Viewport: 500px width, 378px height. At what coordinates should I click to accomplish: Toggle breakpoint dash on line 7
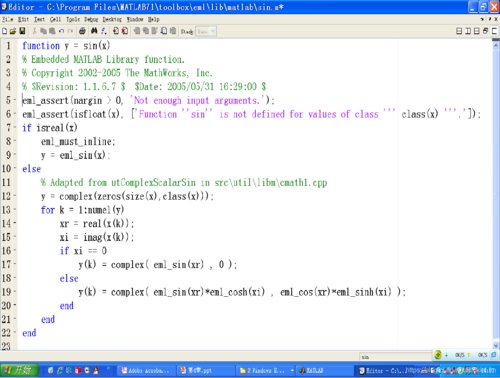point(15,128)
